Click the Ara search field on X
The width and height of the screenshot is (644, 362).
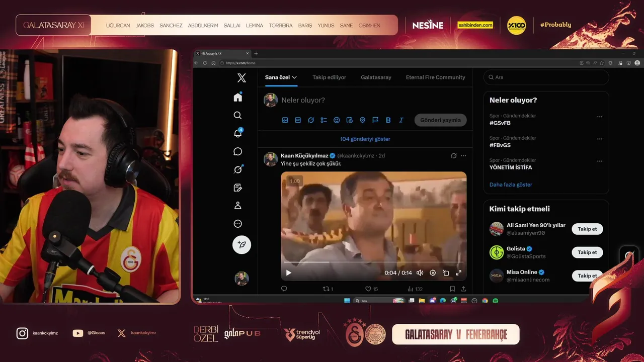pos(546,77)
